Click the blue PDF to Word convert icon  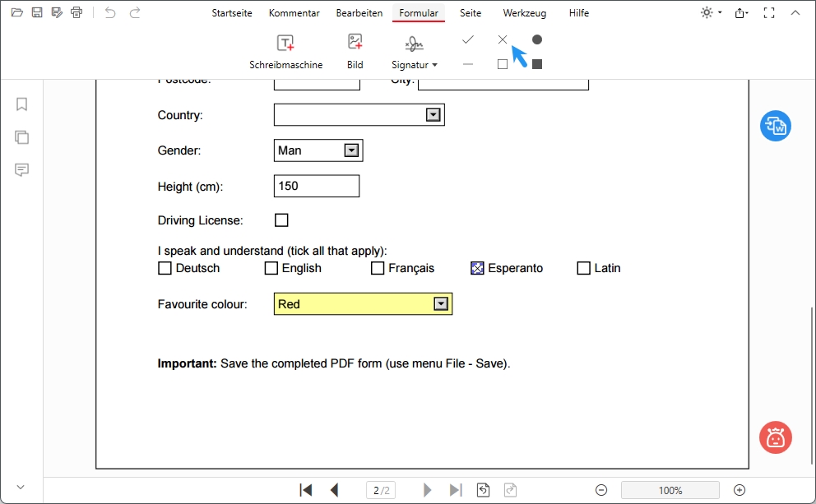775,126
